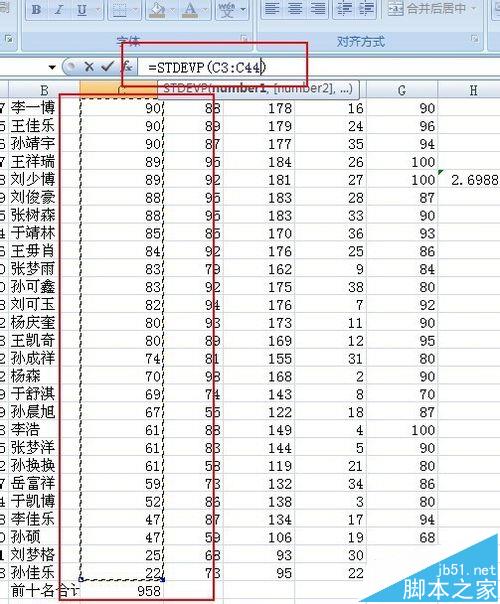Select the name cell 杨庆奎

44,323
